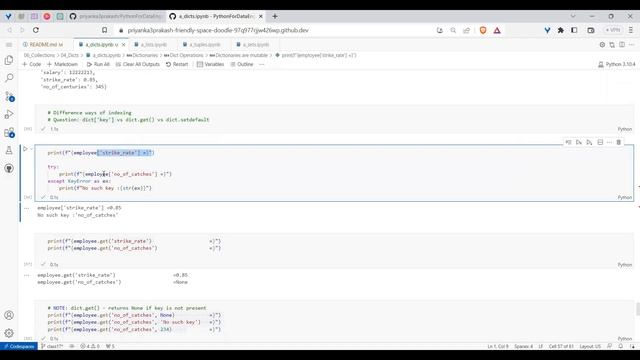The height and width of the screenshot is (360, 640).
Task: Open the browser extensions puzzle icon
Action: [x=560, y=30]
